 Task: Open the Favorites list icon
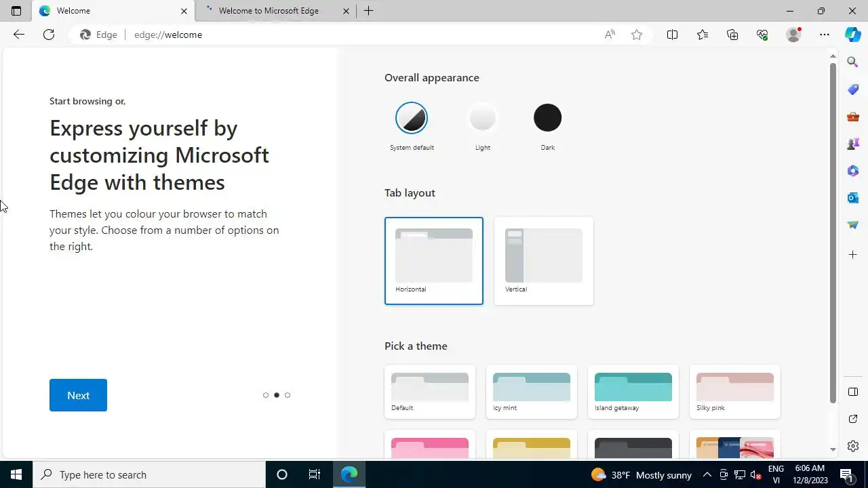(x=703, y=35)
